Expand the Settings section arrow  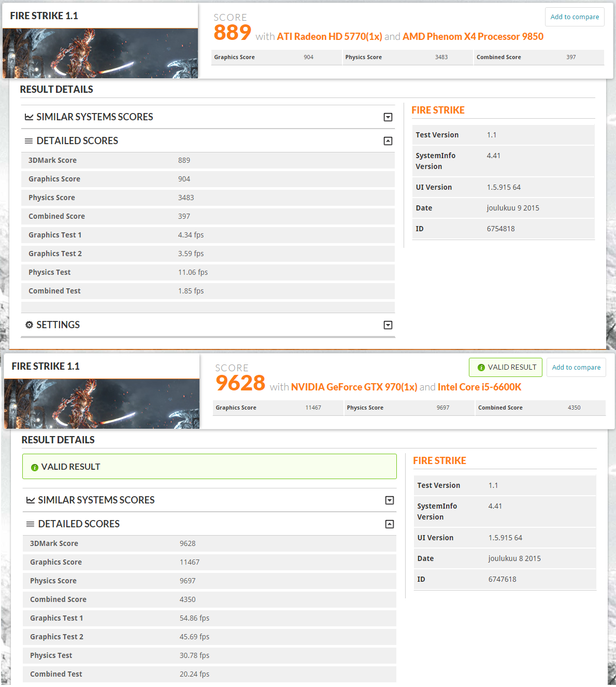[388, 325]
